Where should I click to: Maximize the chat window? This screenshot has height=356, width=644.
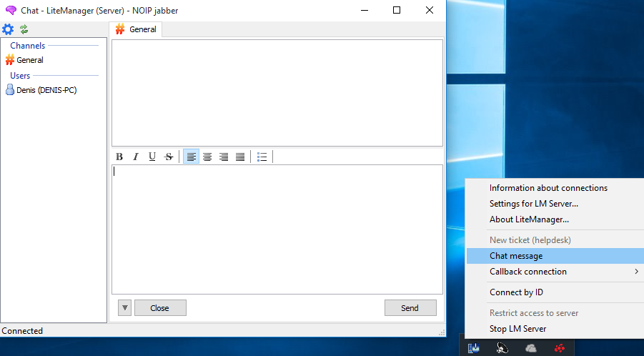397,10
